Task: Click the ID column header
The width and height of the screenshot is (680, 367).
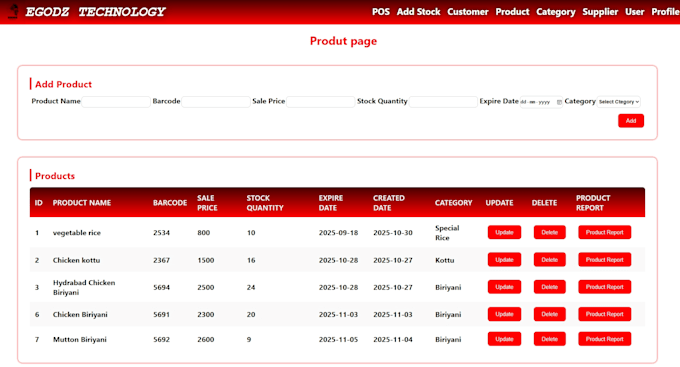Action: [x=39, y=203]
